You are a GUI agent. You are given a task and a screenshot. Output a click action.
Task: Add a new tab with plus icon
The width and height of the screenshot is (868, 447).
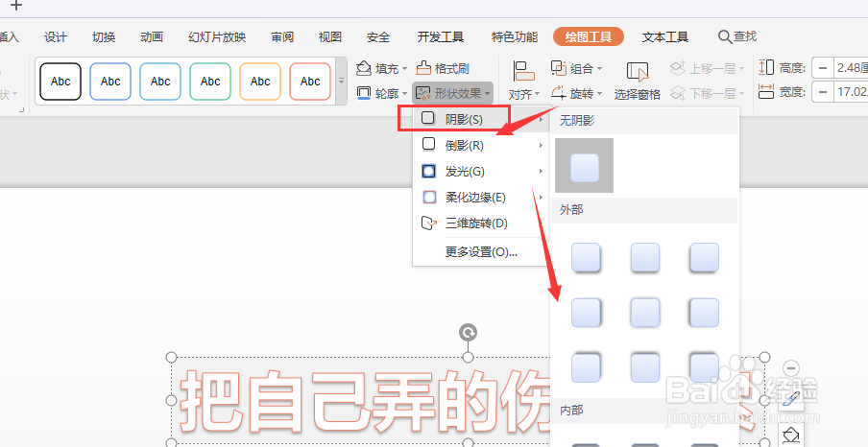(x=16, y=6)
